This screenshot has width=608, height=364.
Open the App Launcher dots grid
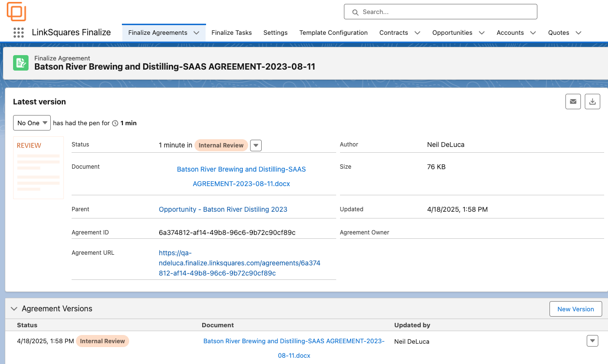18,33
